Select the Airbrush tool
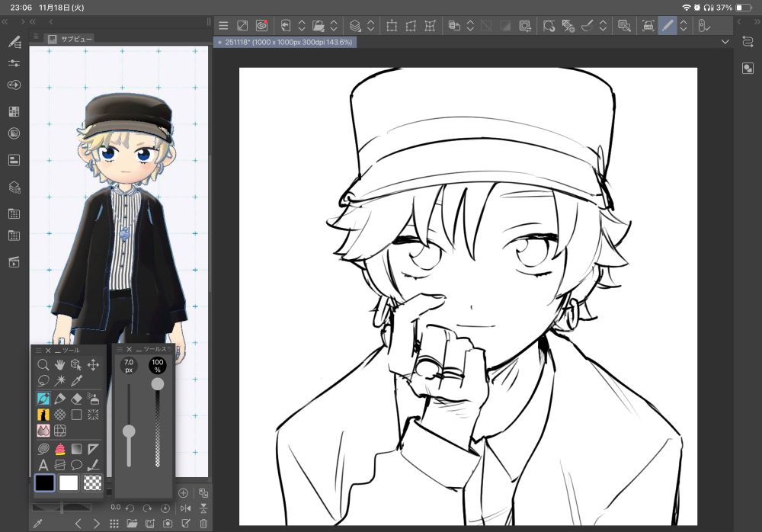762x532 pixels. [x=93, y=399]
